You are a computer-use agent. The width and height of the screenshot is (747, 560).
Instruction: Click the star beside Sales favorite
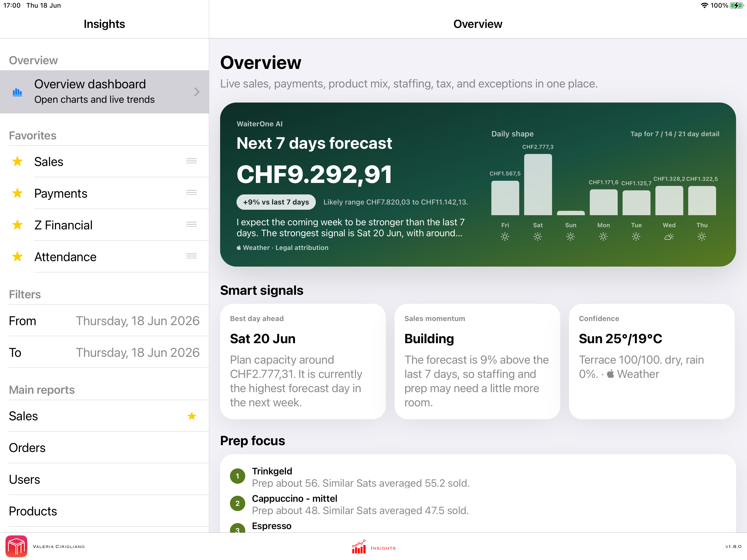(x=17, y=162)
